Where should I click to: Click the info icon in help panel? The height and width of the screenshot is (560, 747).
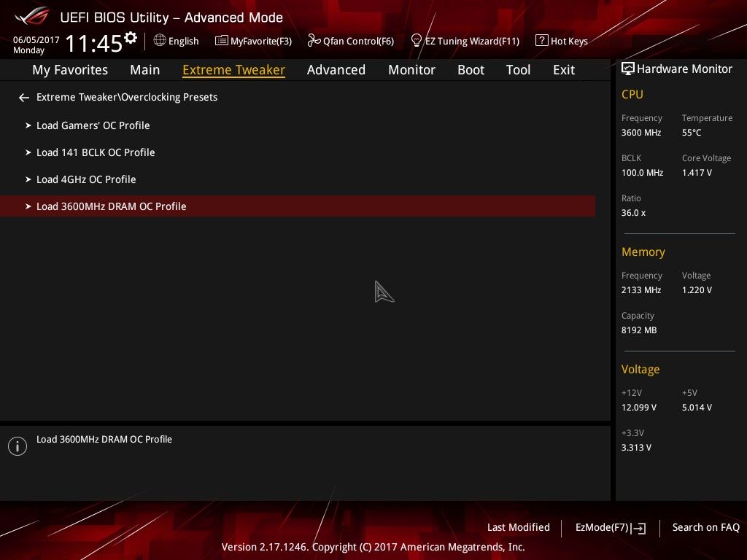pos(18,446)
